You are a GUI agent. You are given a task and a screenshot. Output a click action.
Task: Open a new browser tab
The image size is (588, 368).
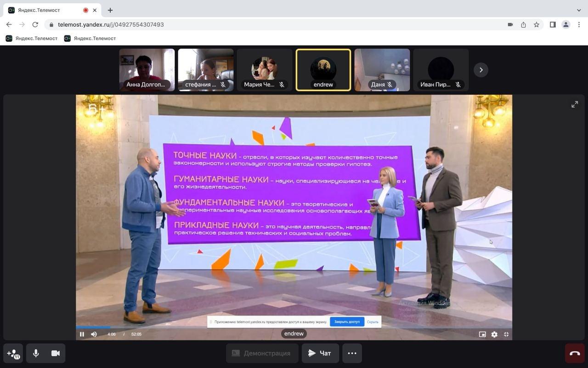(110, 10)
